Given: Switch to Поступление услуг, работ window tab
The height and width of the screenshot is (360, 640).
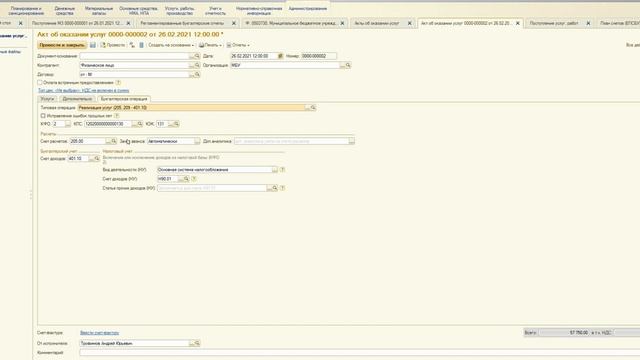Looking at the screenshot, I should point(554,23).
